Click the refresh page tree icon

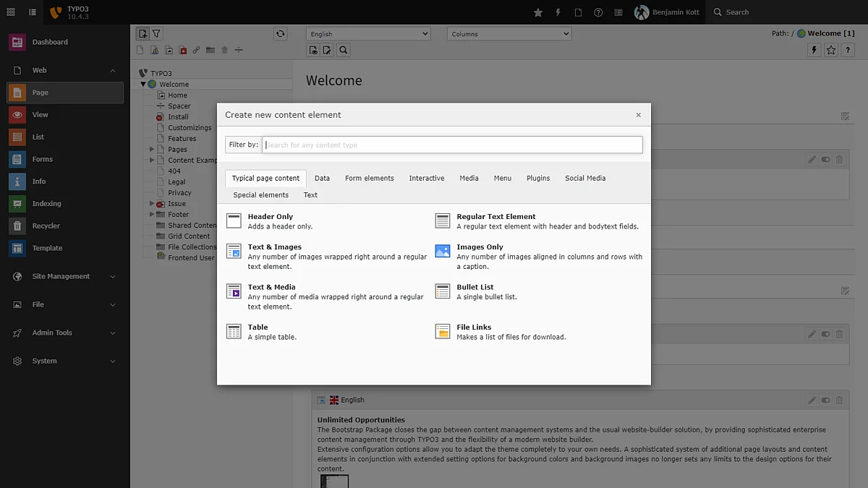pyautogui.click(x=280, y=33)
